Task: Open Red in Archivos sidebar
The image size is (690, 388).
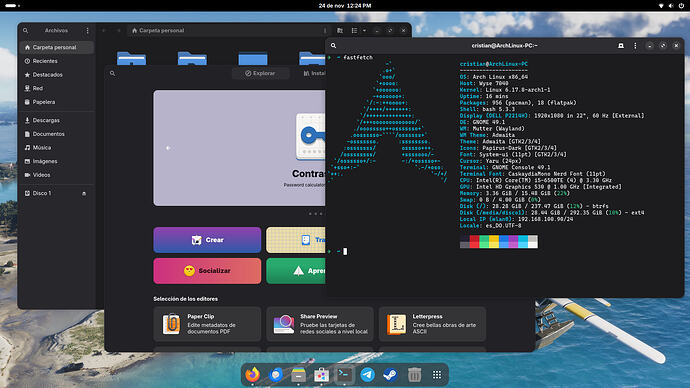Action: pos(56,88)
